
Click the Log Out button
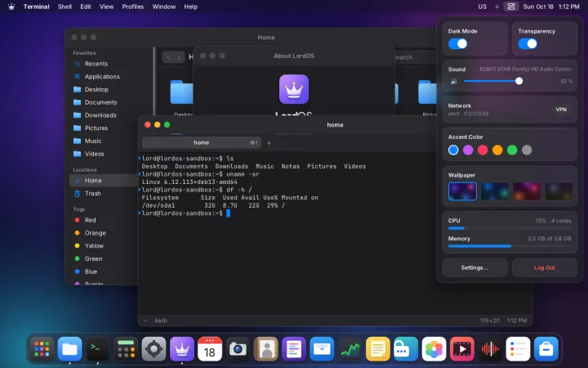pyautogui.click(x=545, y=267)
